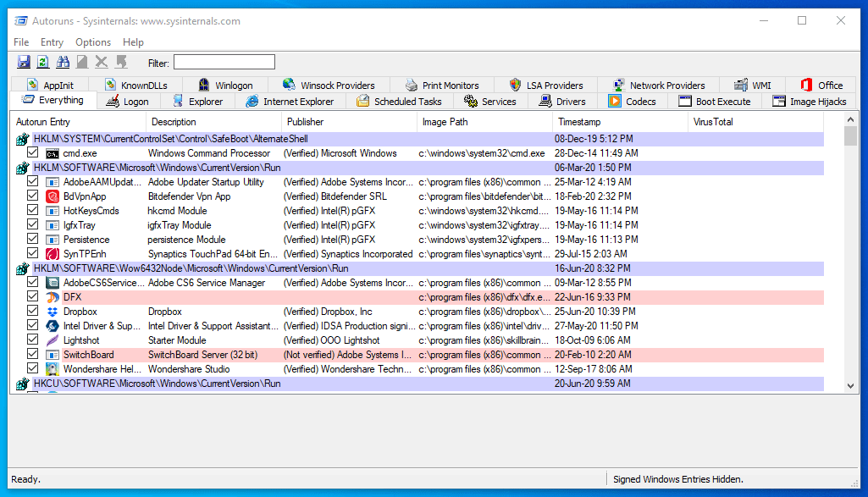Screen dimensions: 868x497
Task: Click the Autoruns title bar app icon
Action: point(21,21)
